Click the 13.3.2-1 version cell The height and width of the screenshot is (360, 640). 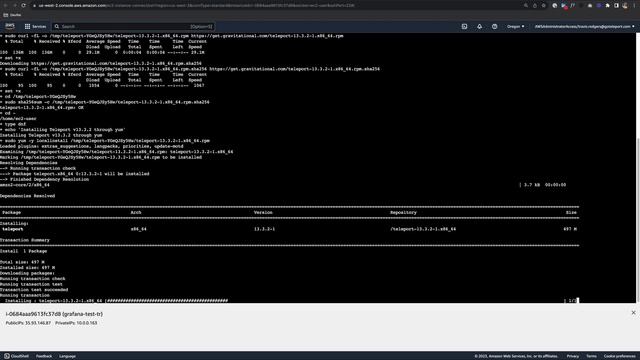tap(264, 229)
